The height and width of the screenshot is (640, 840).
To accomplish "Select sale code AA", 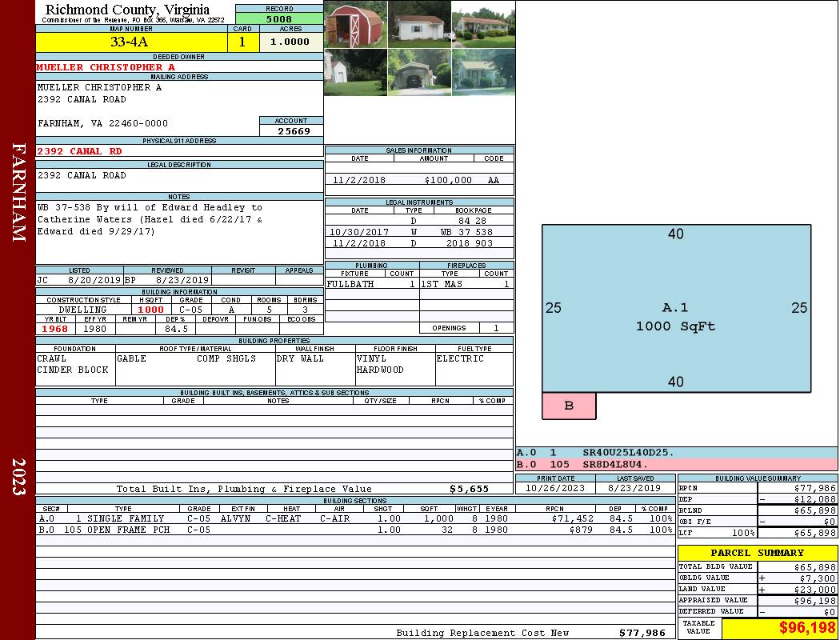I will point(494,180).
